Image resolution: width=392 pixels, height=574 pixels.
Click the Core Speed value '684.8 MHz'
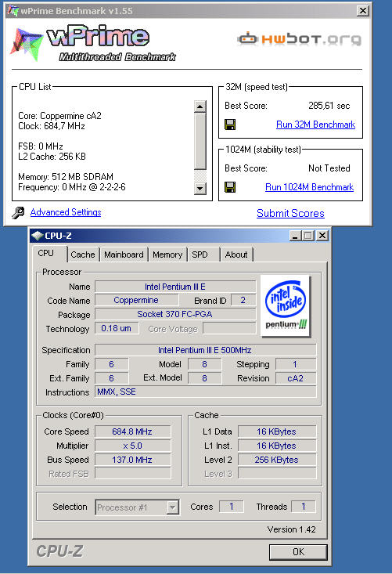tap(132, 431)
